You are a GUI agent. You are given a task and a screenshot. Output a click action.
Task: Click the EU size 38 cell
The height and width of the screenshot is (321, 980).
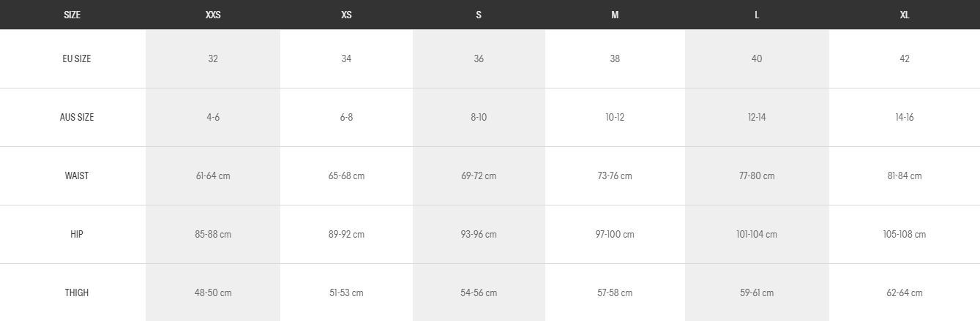pos(615,58)
